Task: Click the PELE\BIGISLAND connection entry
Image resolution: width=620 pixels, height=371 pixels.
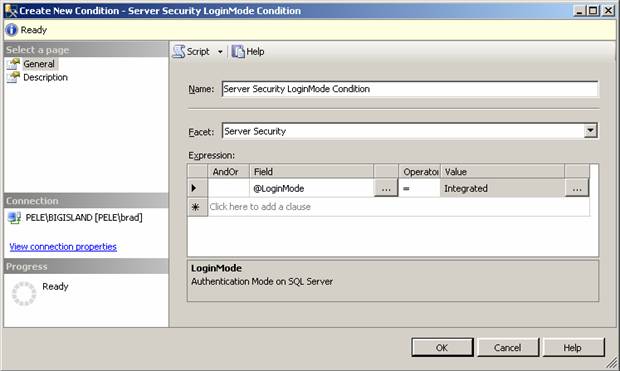Action: pos(84,218)
